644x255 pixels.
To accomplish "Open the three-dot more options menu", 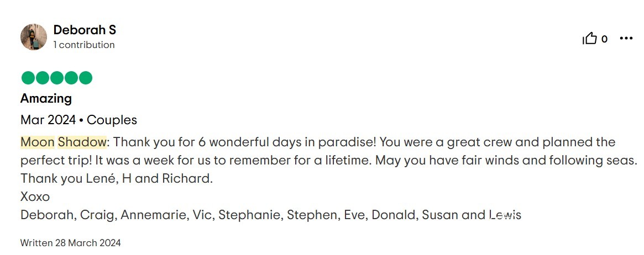I will 626,38.
